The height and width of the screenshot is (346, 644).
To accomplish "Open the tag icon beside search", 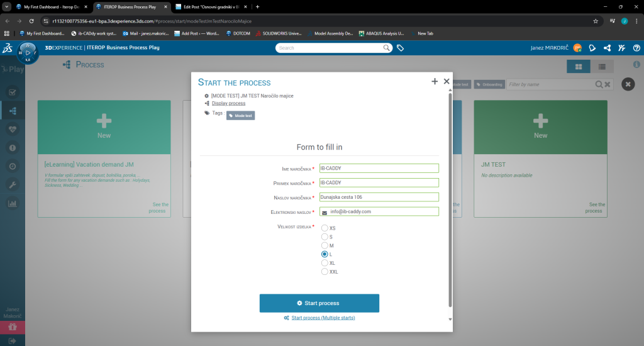I will [400, 48].
